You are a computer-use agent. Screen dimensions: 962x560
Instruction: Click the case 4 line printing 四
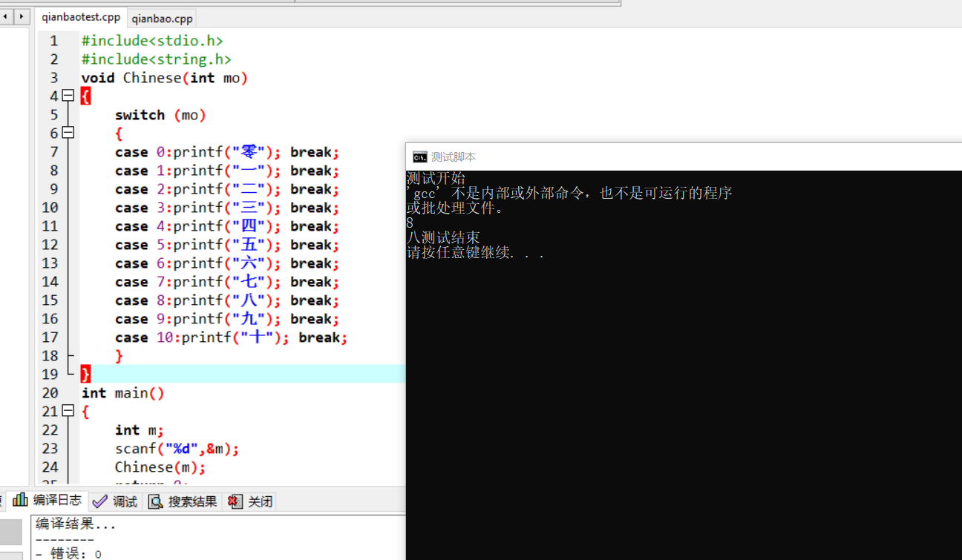pyautogui.click(x=227, y=226)
